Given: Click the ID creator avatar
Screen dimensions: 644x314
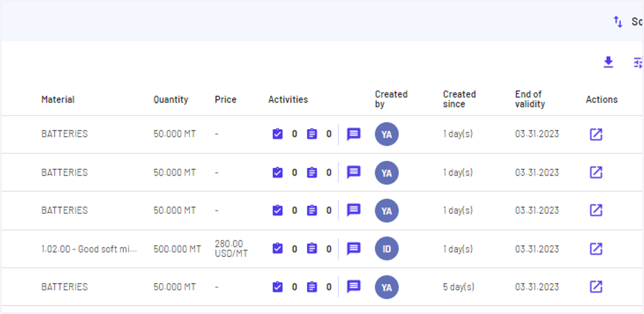Looking at the screenshot, I should click(387, 249).
